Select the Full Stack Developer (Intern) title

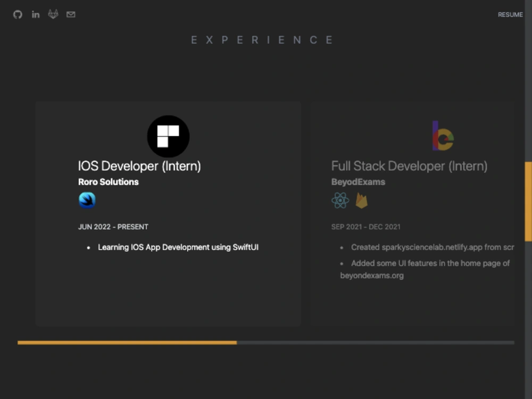pyautogui.click(x=409, y=166)
